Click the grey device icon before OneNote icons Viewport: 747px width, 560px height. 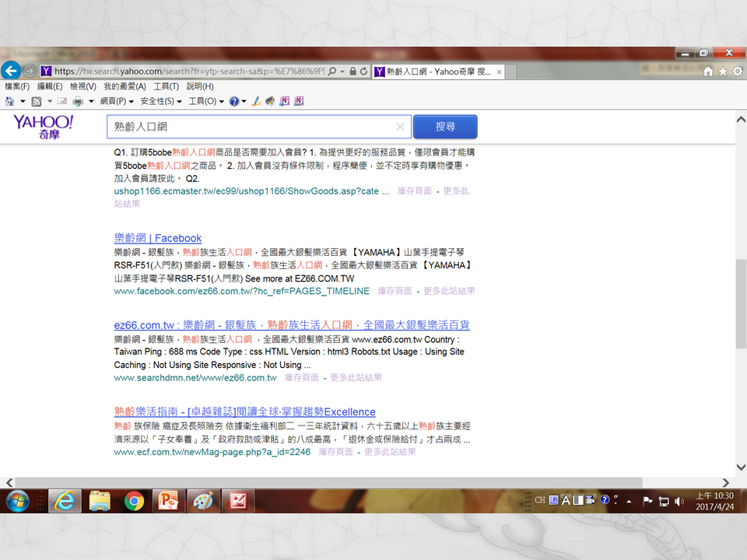click(270, 101)
